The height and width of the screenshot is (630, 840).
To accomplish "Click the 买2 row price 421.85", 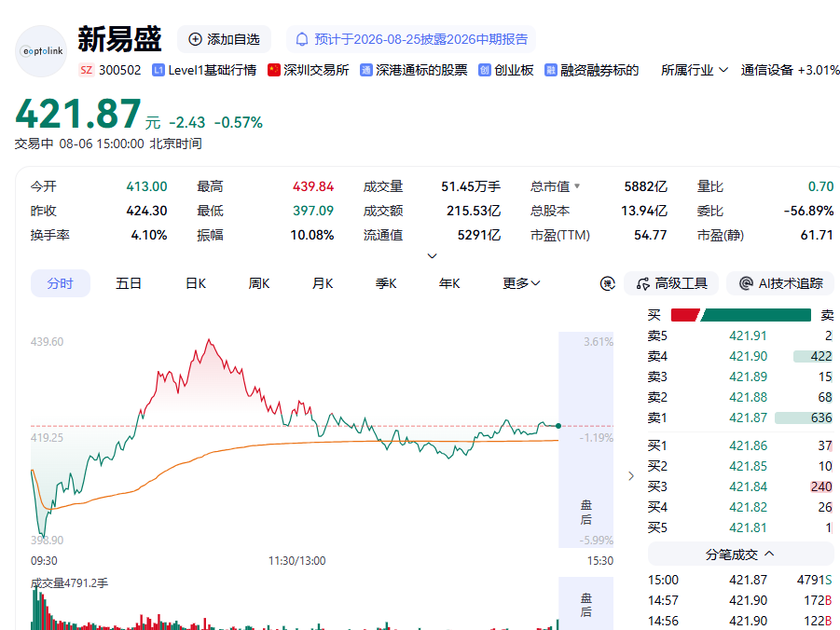I will pyautogui.click(x=748, y=466).
